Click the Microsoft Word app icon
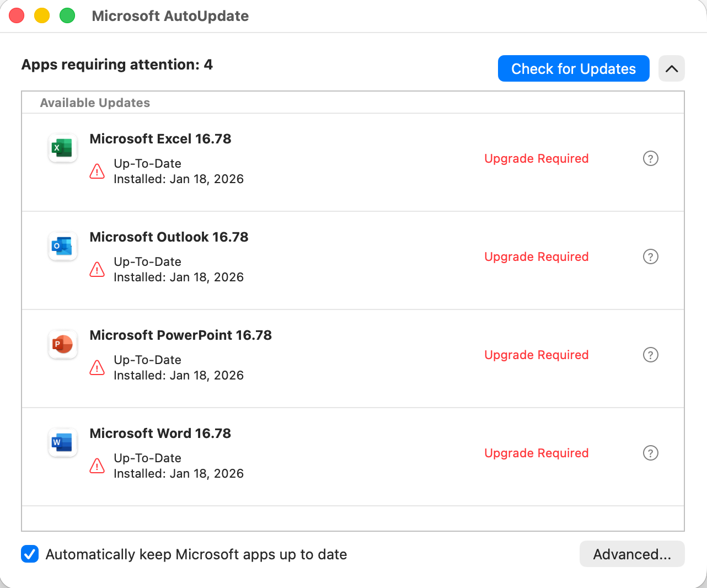Image resolution: width=707 pixels, height=588 pixels. tap(62, 442)
